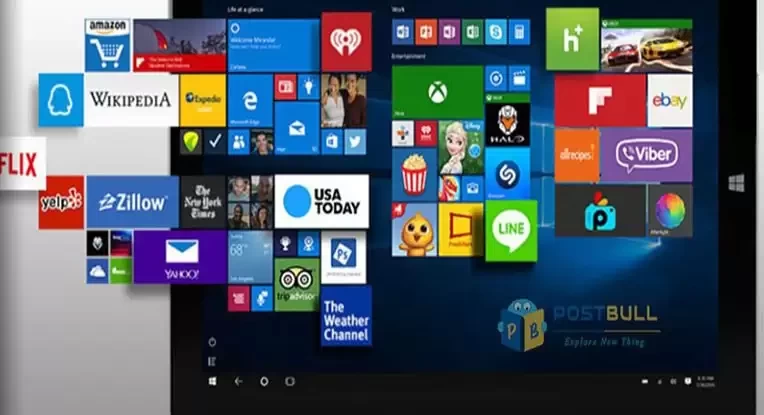Open the yellow Fresh Paint tile
Screen dimensions: 764x415
tap(460, 230)
